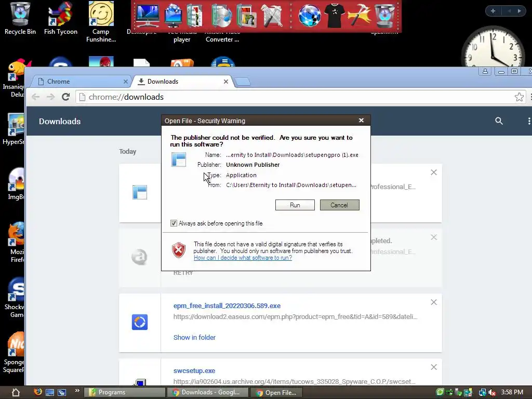Open the documents folder dock icon
532x399 pixels.
click(195, 16)
